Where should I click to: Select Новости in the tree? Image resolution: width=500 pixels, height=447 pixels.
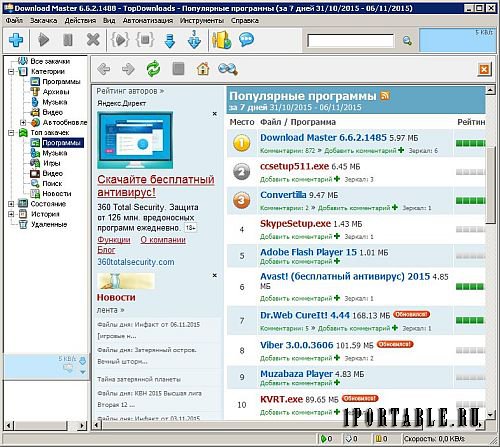click(57, 194)
